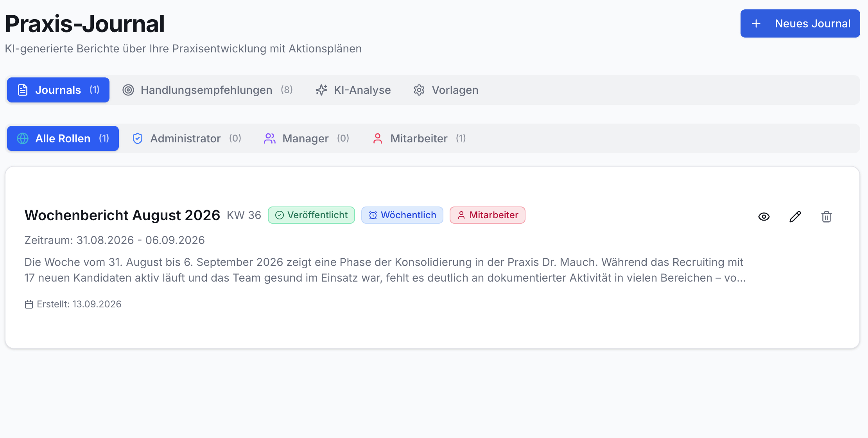Click the report summary starting 'Die Woche vom 31. August'
Screen dimensions: 868x438
(385, 270)
